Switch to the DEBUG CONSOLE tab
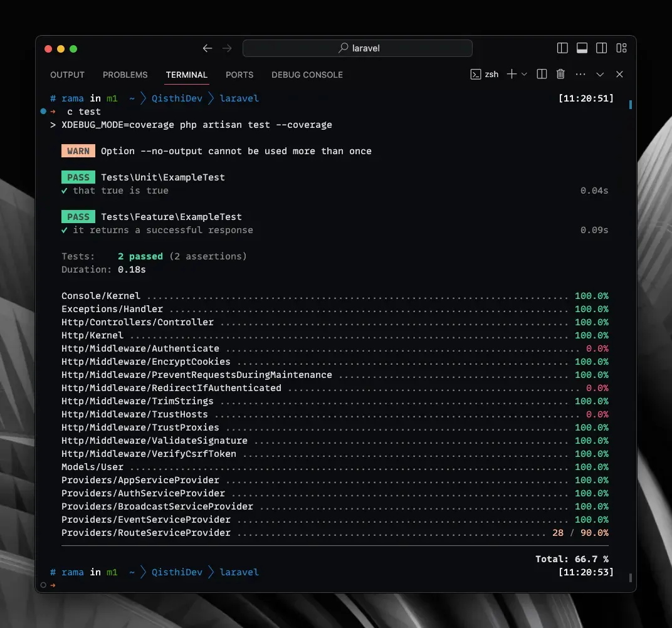Image resolution: width=672 pixels, height=628 pixels. click(307, 75)
